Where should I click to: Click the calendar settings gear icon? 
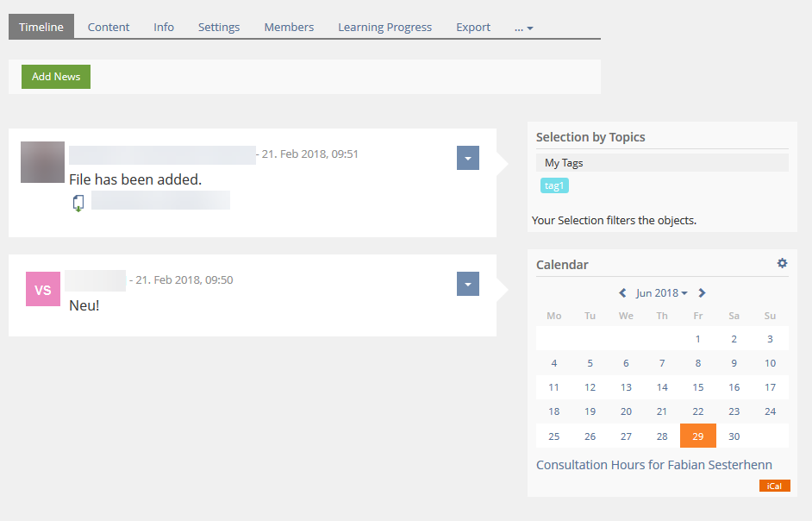tap(782, 263)
